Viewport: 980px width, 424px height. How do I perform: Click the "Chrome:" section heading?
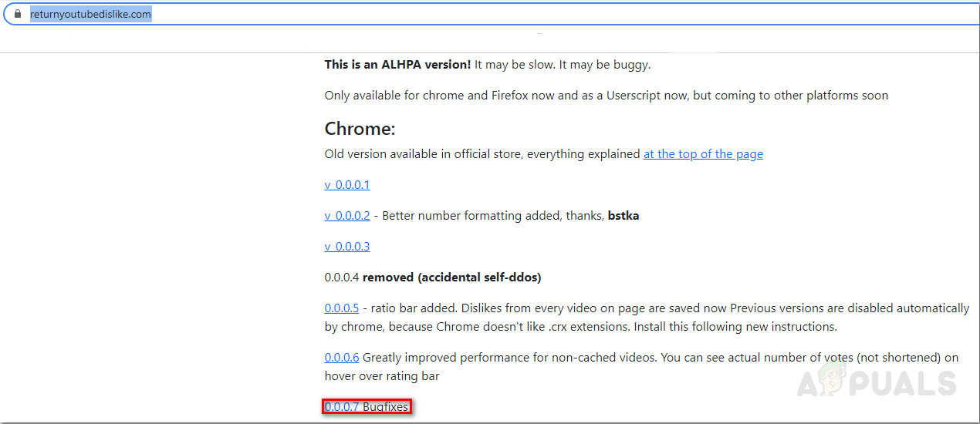pyautogui.click(x=360, y=128)
